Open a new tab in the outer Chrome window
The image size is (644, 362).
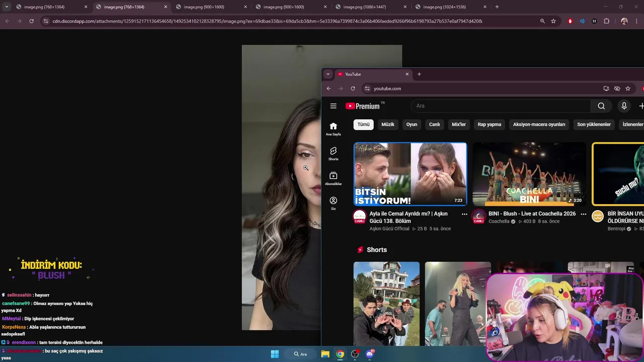(x=497, y=7)
